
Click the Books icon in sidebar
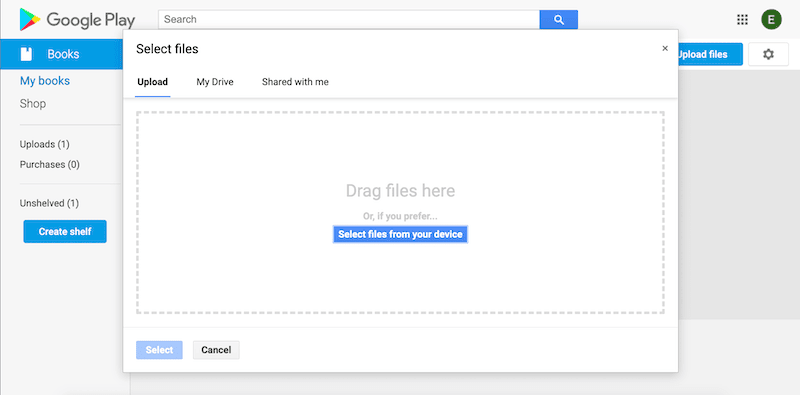[26, 54]
